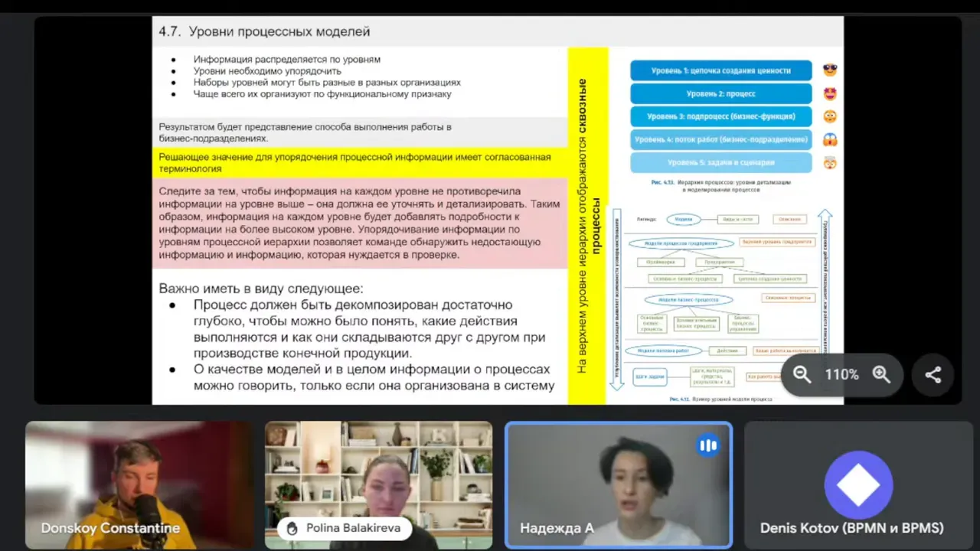The height and width of the screenshot is (551, 980).
Task: Zoom out of the shared slide
Action: click(x=802, y=375)
